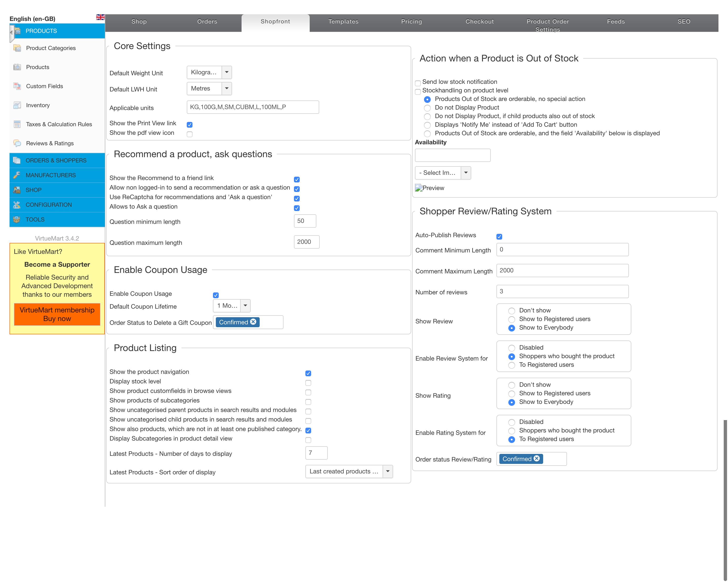Viewport: 728px width, 582px height.
Task: Switch to the Shopfront tab
Action: point(275,21)
